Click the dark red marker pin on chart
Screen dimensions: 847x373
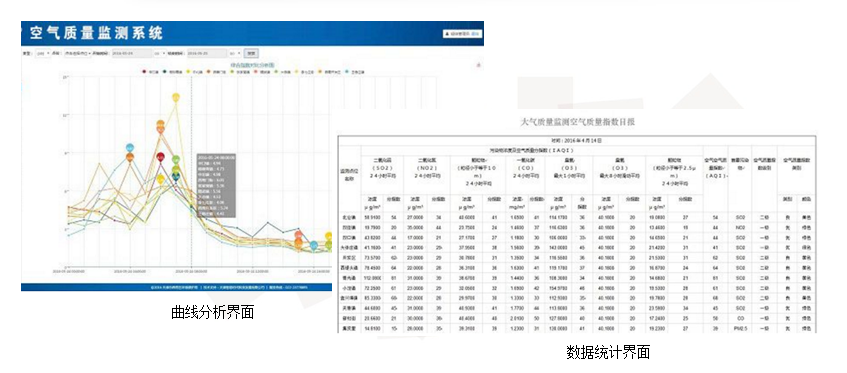(160, 157)
